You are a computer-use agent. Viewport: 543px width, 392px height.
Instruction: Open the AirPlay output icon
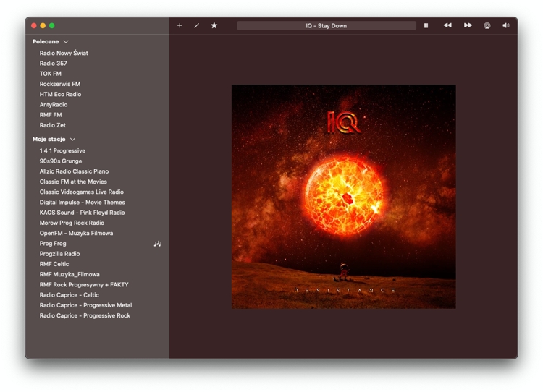(487, 25)
